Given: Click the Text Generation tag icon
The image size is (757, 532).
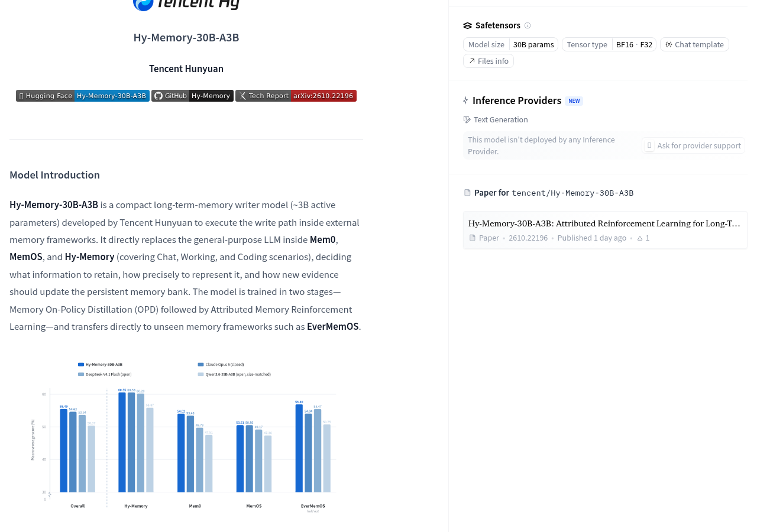Looking at the screenshot, I should (x=467, y=119).
